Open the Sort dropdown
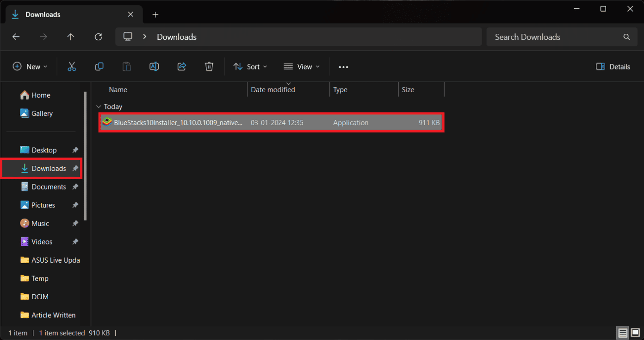The height and width of the screenshot is (340, 644). pos(250,66)
